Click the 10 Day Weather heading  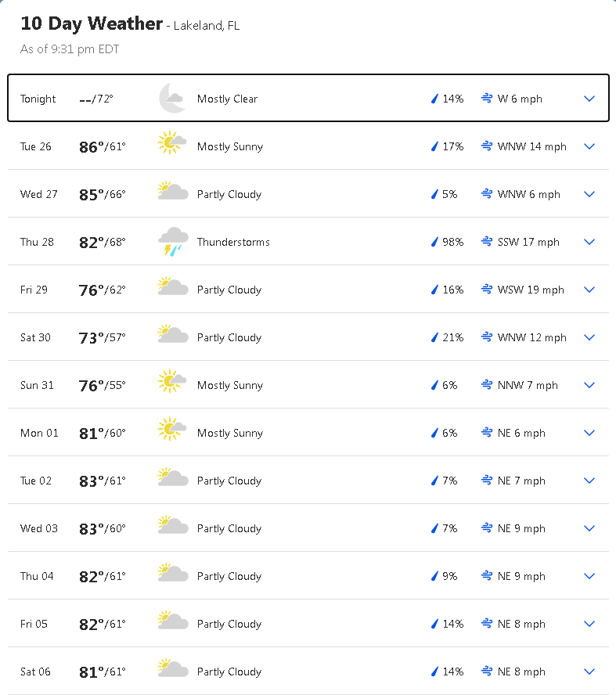pyautogui.click(x=92, y=23)
